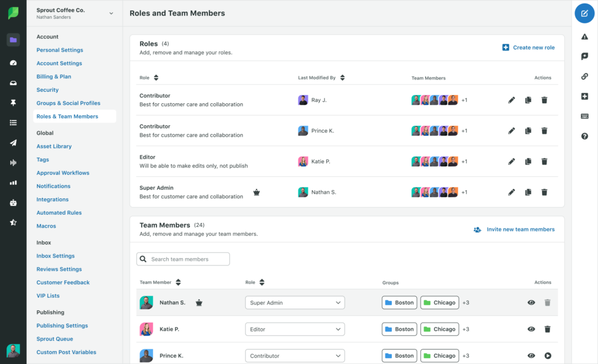Click the compose new post icon
The image size is (598, 364).
[585, 13]
